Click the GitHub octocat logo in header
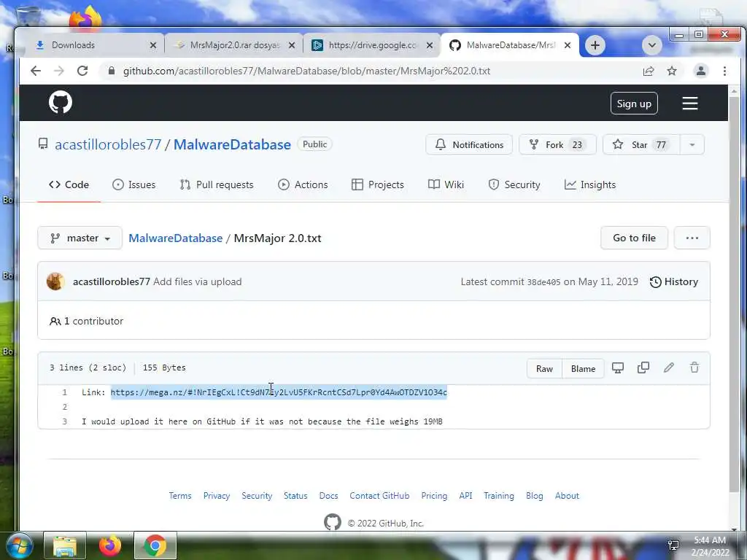 61,102
